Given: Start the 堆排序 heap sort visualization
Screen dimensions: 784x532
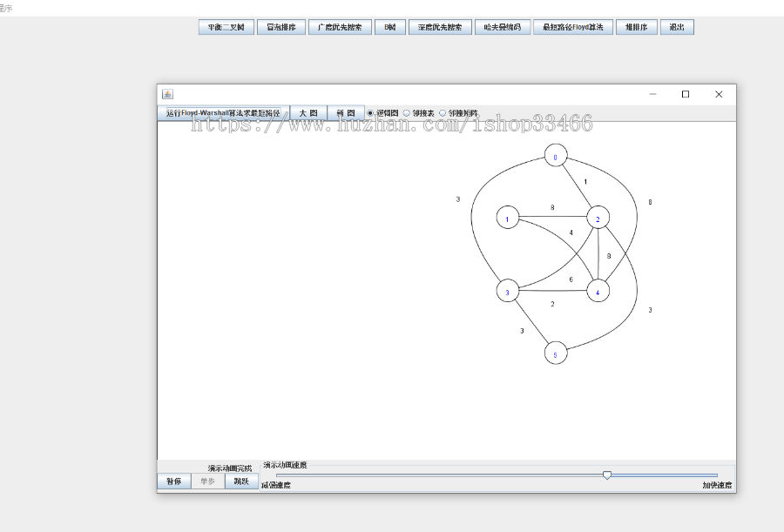Looking at the screenshot, I should (x=635, y=26).
